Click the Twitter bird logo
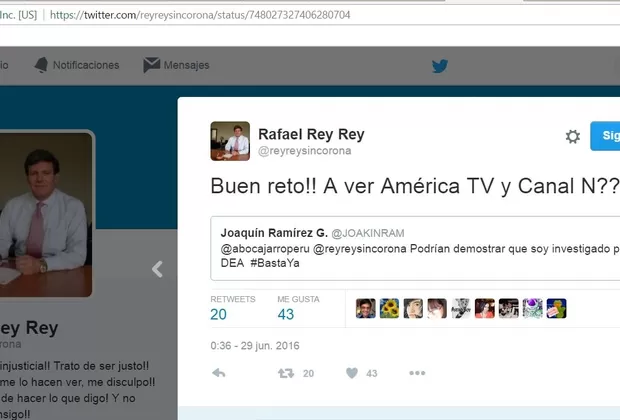The width and height of the screenshot is (620, 420). [x=440, y=66]
